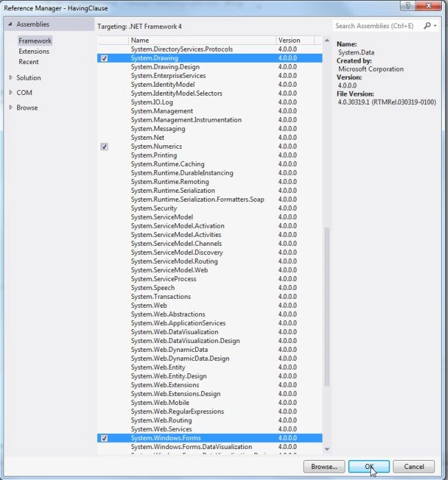This screenshot has width=448, height=480.
Task: Select System.ServiceModel.Activation row
Action: tap(210, 226)
